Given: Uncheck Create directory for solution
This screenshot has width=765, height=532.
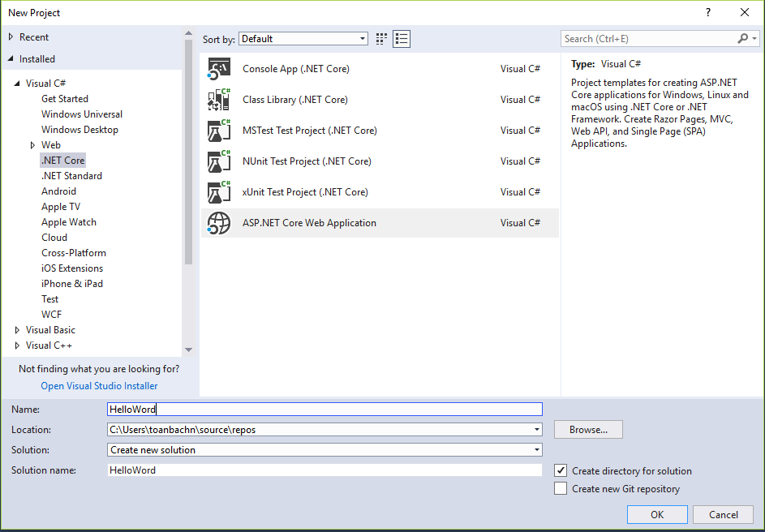Looking at the screenshot, I should pyautogui.click(x=561, y=470).
